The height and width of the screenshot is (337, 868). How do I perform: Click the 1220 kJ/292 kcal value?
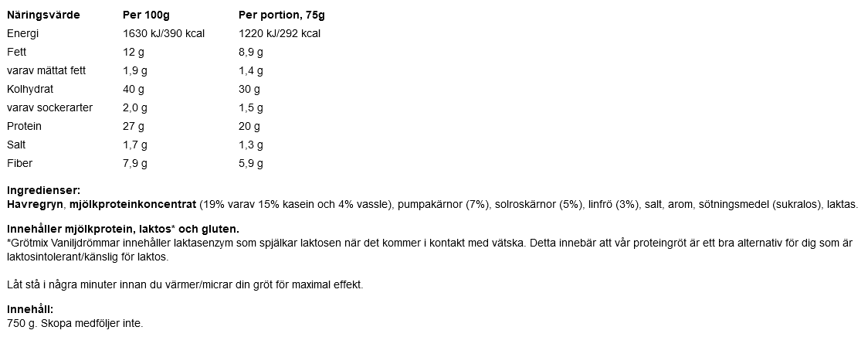click(280, 33)
